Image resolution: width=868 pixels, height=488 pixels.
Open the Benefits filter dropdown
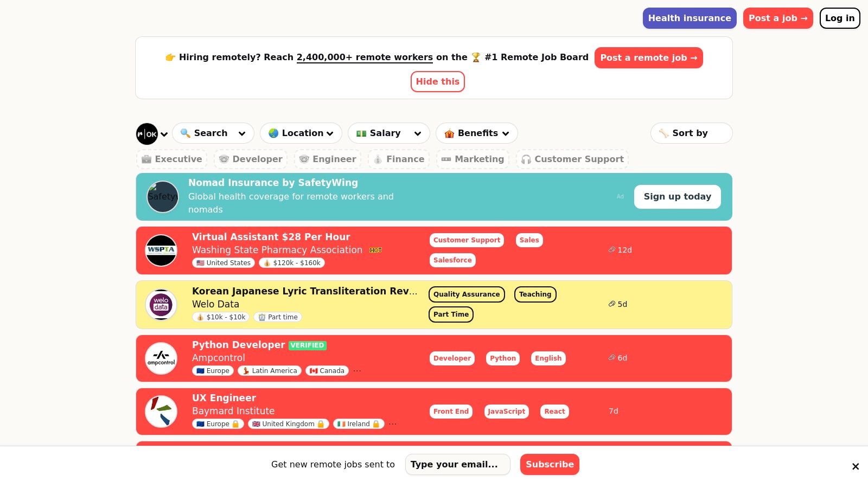click(x=476, y=133)
